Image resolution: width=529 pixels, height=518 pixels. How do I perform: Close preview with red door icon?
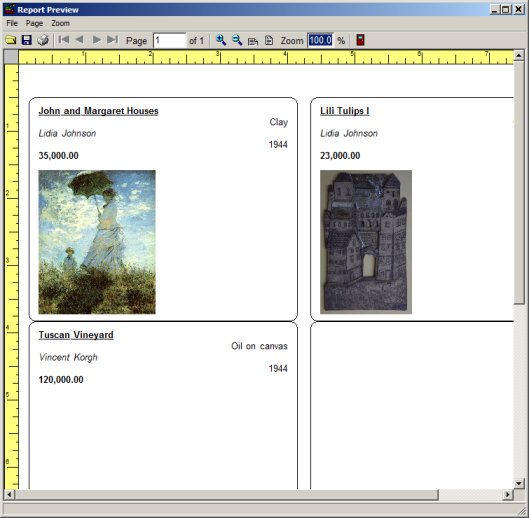360,40
